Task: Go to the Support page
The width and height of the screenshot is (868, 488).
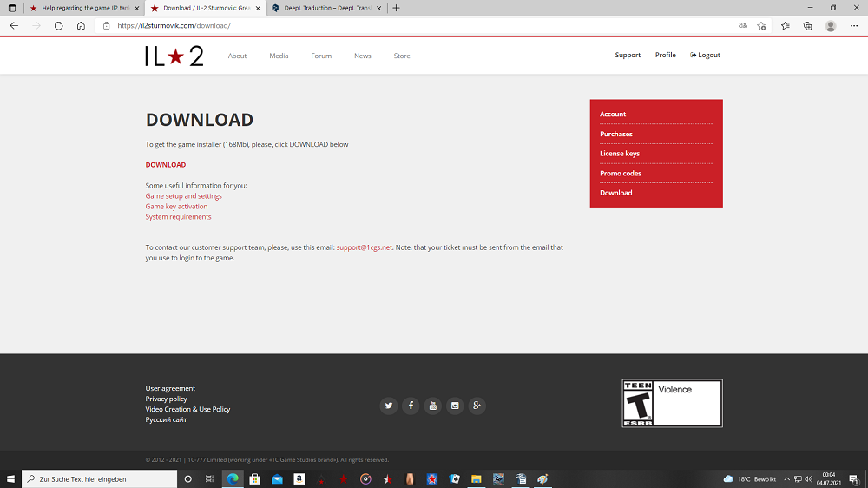Action: [x=628, y=55]
